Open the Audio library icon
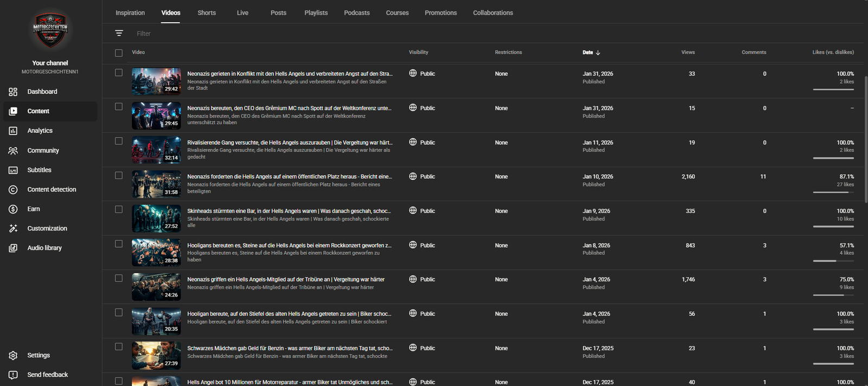Viewport: 868px width, 386px height. click(x=13, y=248)
